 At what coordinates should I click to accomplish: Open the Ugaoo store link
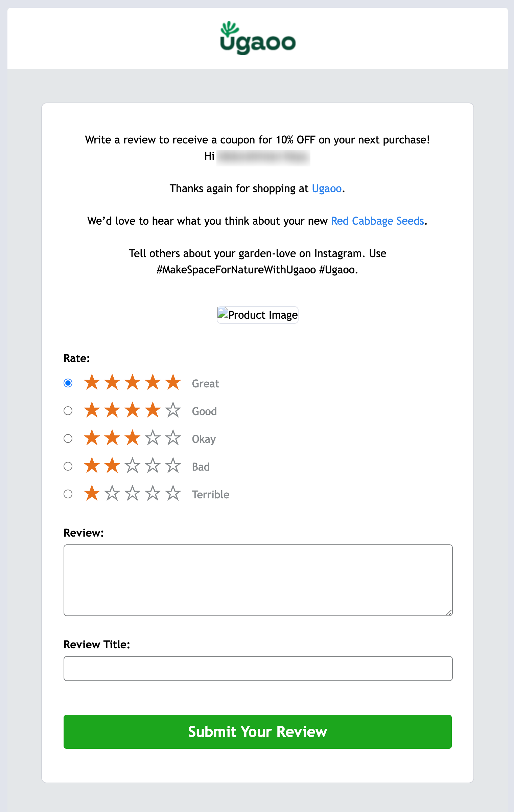click(327, 188)
